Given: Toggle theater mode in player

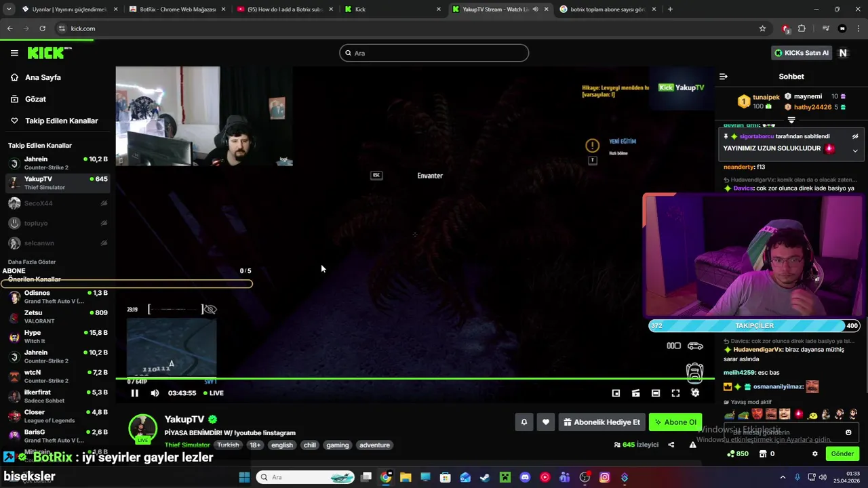Looking at the screenshot, I should coord(656,393).
